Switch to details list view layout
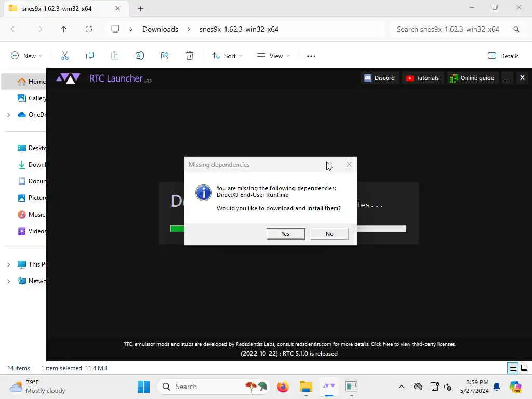Screen dimensions: 532x399 [x=513, y=368]
